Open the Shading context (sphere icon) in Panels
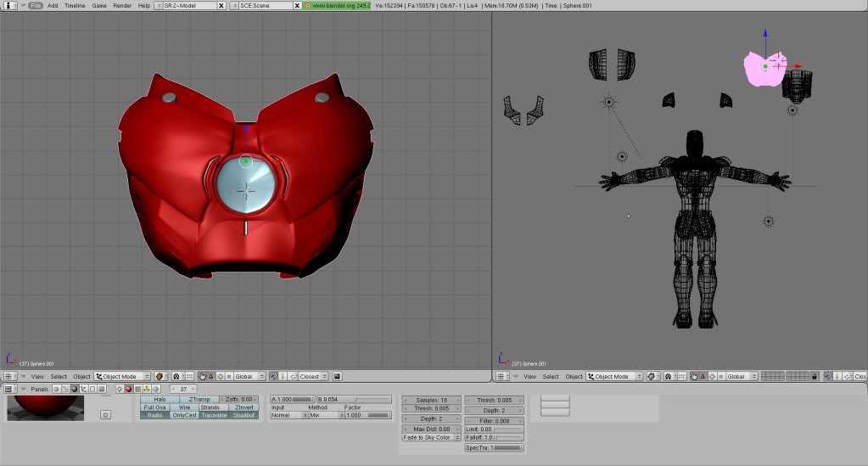This screenshot has width=868, height=466. [75, 389]
